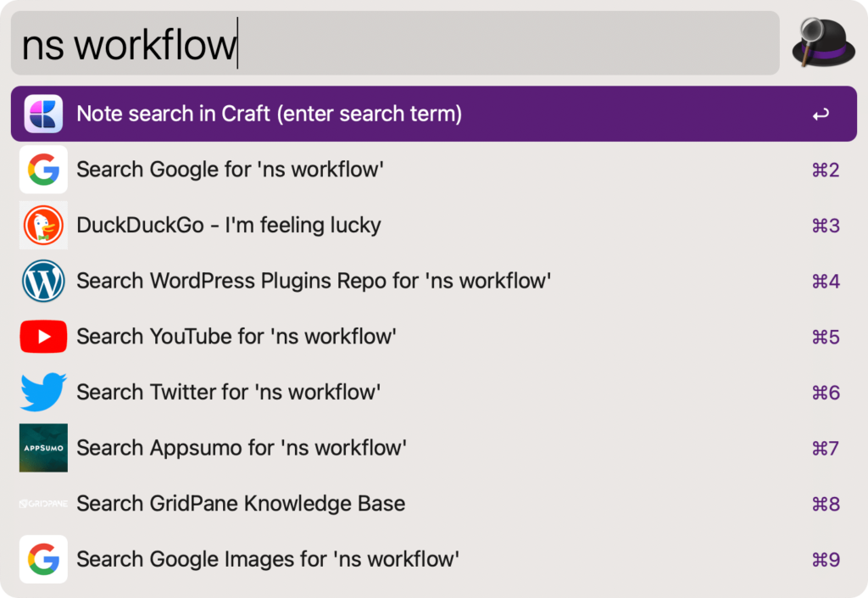Viewport: 868px width, 598px height.
Task: Click the ⌘7 shortcut label
Action: coord(826,449)
